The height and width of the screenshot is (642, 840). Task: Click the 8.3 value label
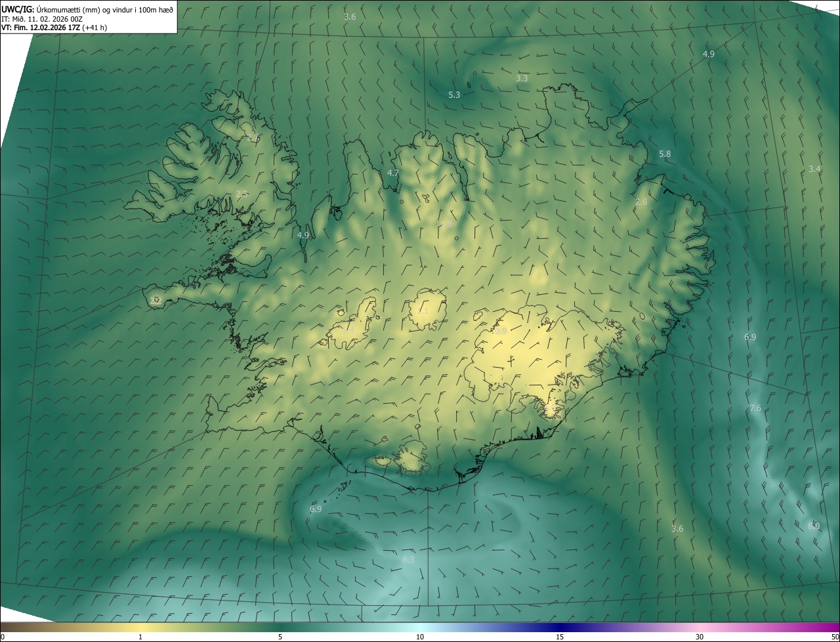pos(408,560)
